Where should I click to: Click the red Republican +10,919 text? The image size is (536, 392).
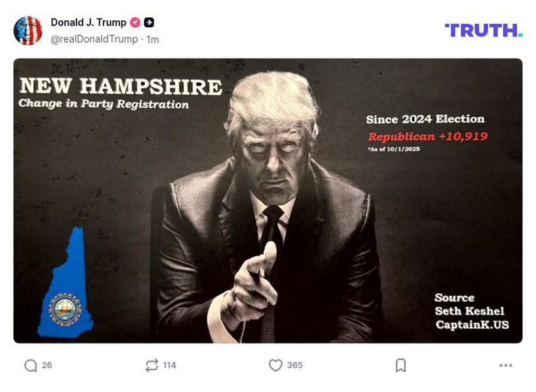click(x=428, y=136)
